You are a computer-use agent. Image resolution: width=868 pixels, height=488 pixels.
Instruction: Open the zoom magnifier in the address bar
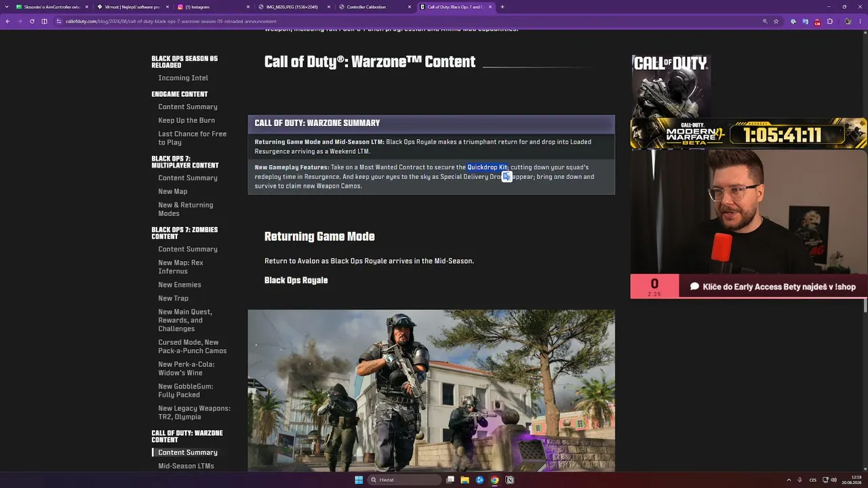click(765, 21)
